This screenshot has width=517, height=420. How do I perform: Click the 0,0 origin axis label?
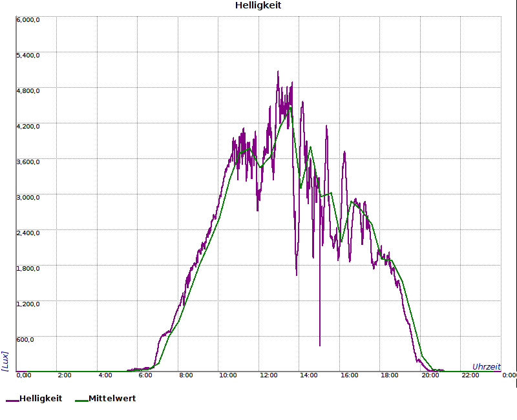point(24,375)
